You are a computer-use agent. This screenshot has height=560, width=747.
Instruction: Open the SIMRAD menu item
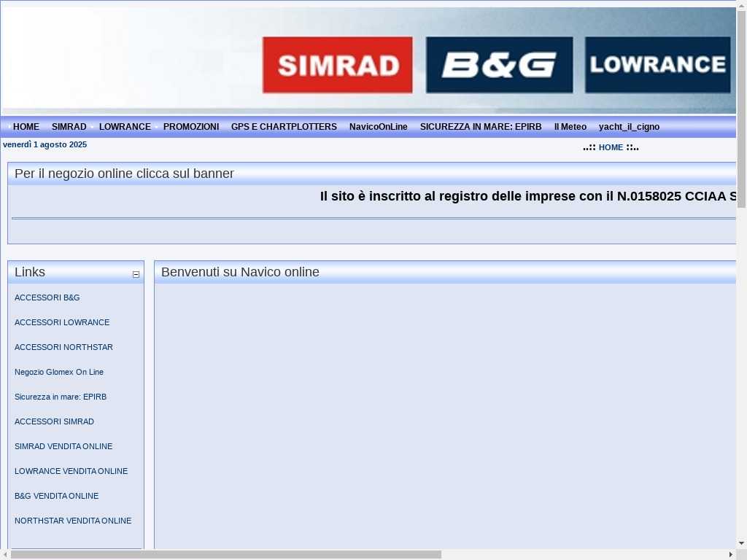[69, 127]
